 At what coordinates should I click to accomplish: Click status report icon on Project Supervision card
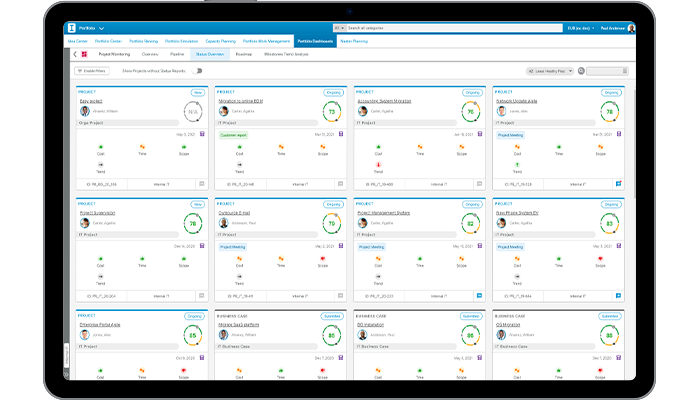pos(202,246)
